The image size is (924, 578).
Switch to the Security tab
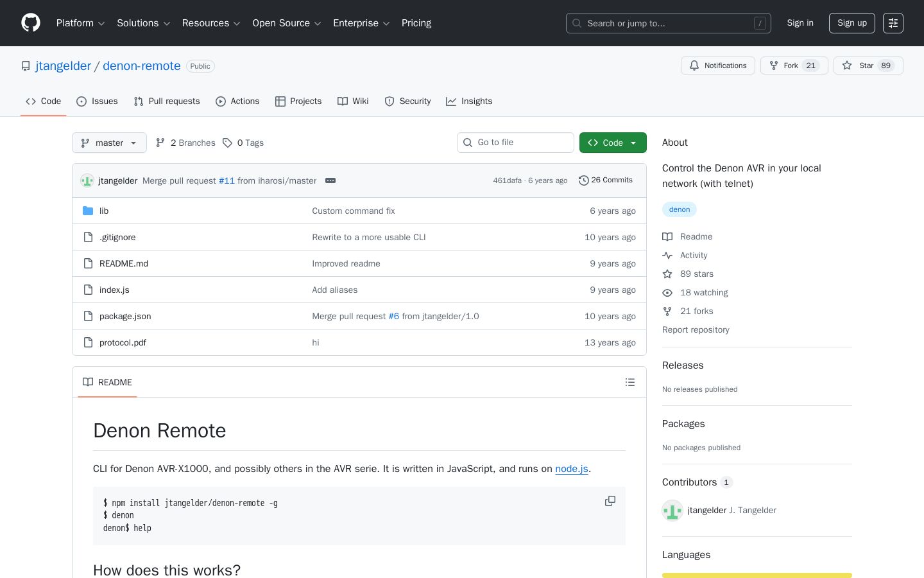coord(407,101)
